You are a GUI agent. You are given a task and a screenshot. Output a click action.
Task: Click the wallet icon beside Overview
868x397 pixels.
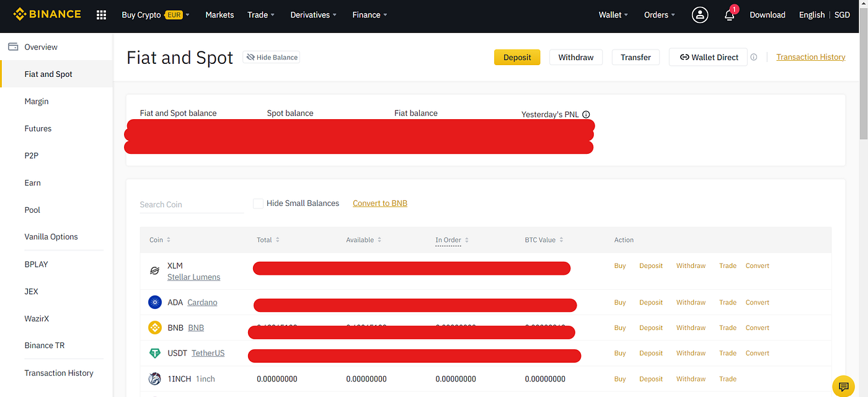[12, 47]
